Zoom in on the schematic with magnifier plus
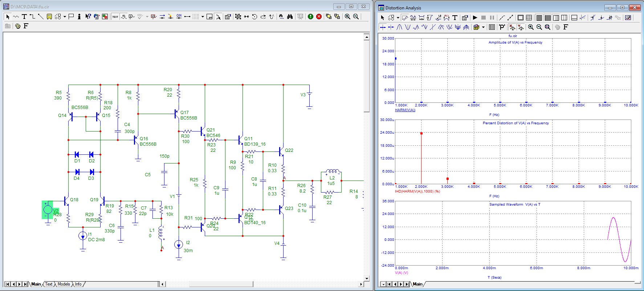Image resolution: width=644 pixels, height=291 pixels. tap(347, 17)
